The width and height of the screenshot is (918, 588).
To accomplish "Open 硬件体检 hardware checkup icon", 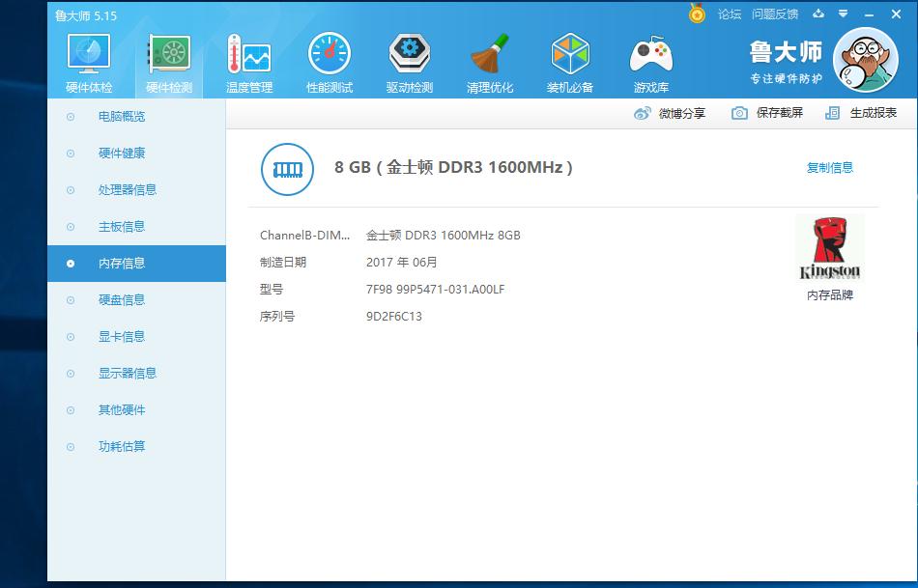I will pyautogui.click(x=89, y=63).
